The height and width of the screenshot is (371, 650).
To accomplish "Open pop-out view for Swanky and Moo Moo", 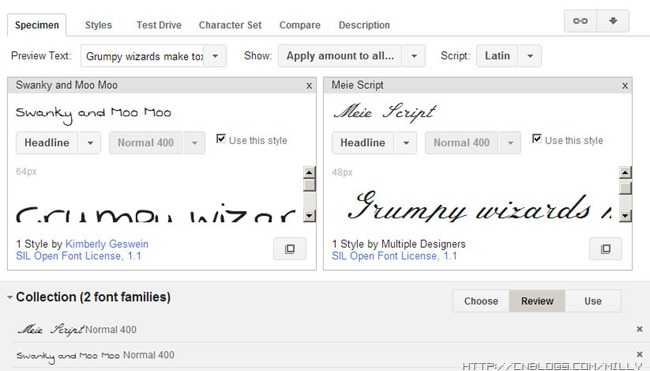I will click(290, 249).
